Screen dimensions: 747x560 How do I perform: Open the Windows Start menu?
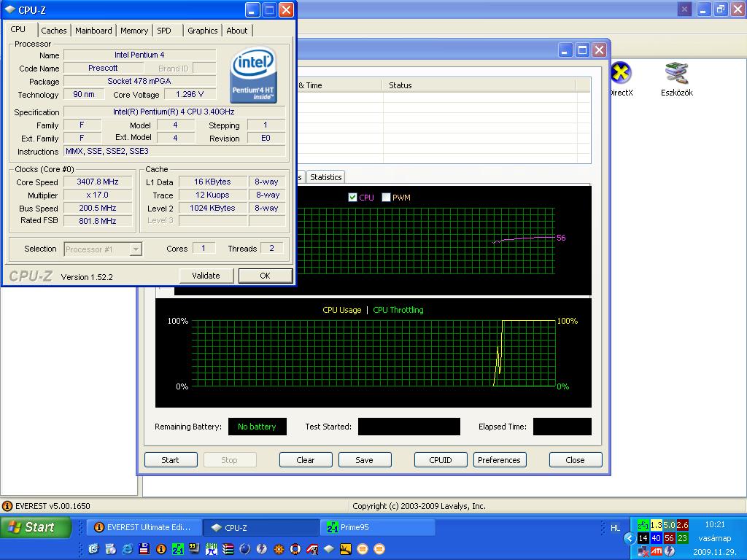click(x=36, y=527)
